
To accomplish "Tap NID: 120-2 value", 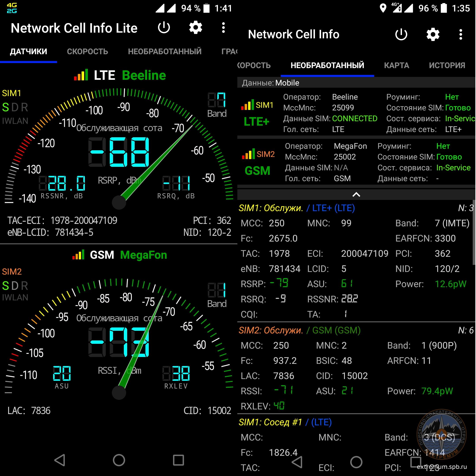I will (x=207, y=232).
